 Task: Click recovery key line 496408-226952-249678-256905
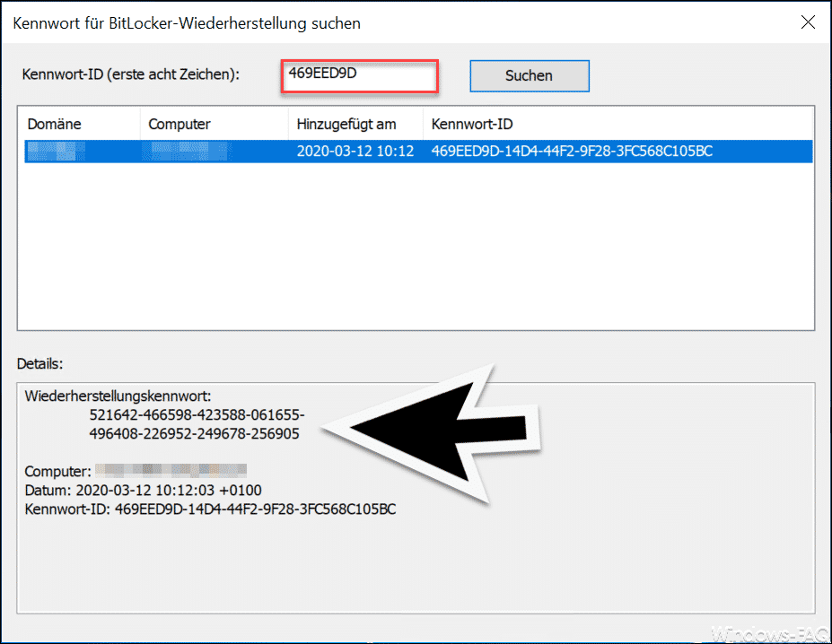tap(194, 434)
